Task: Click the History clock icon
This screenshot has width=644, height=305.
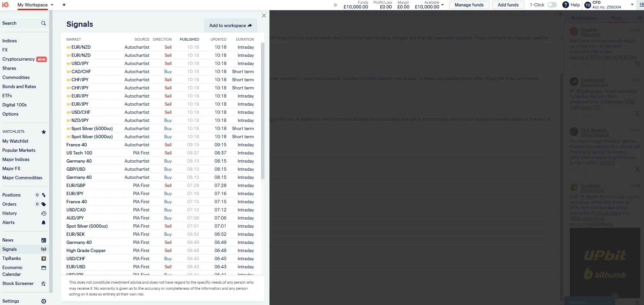Action: pyautogui.click(x=44, y=213)
